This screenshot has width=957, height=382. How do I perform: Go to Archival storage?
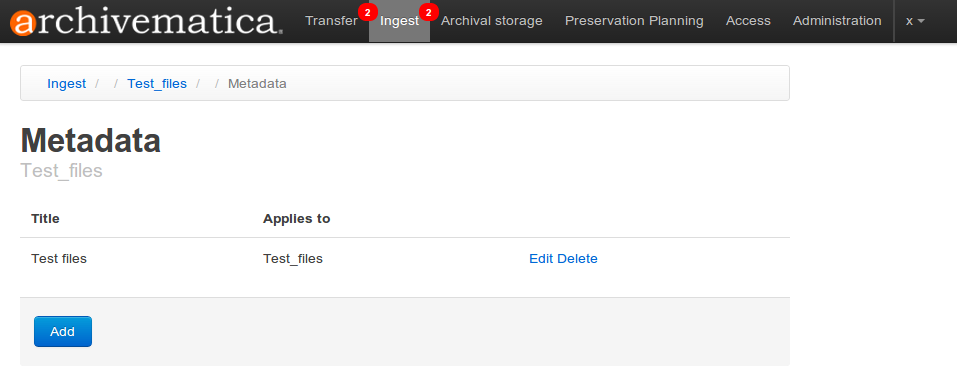(x=492, y=21)
